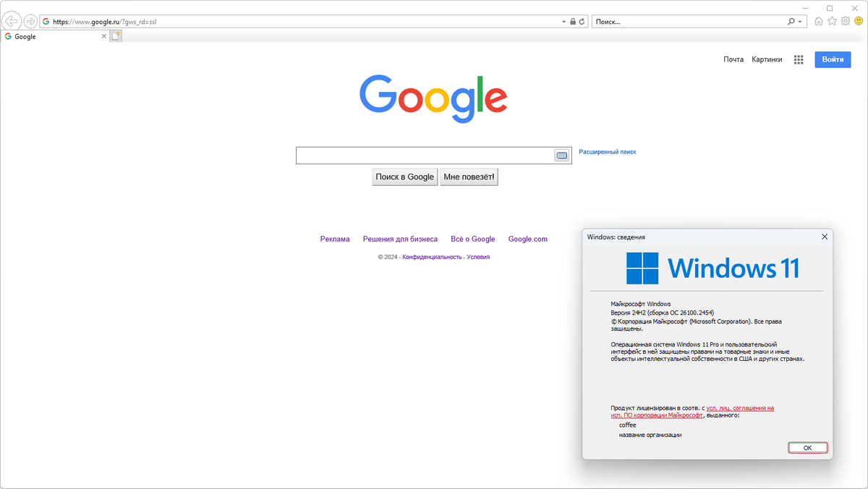
Task: Click the Google favicon in the address bar
Action: click(x=46, y=22)
